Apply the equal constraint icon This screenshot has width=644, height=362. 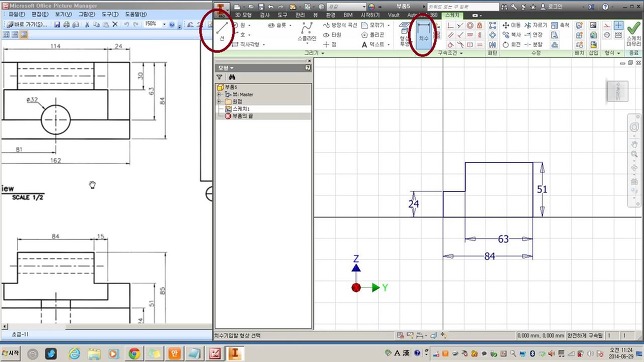pos(479,44)
